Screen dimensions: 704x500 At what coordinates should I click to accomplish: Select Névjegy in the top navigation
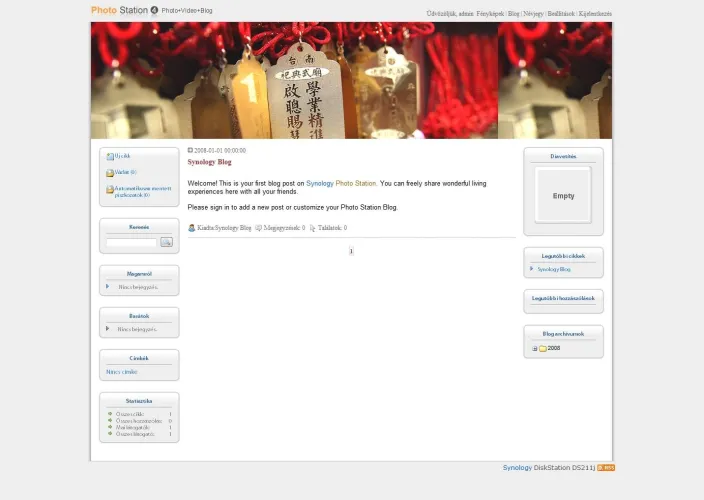[x=531, y=14]
